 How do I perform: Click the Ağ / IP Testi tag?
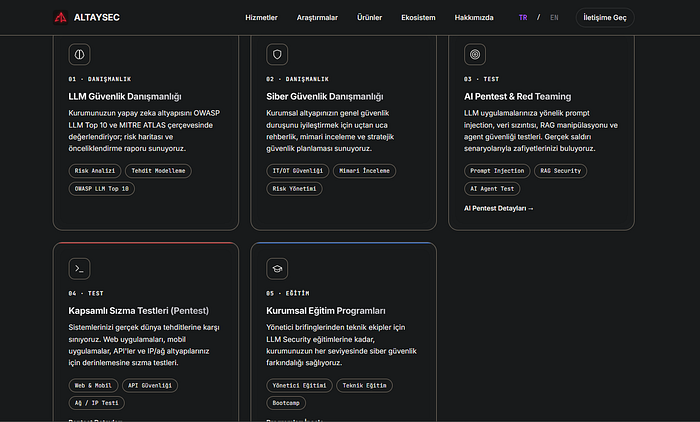[x=96, y=403]
